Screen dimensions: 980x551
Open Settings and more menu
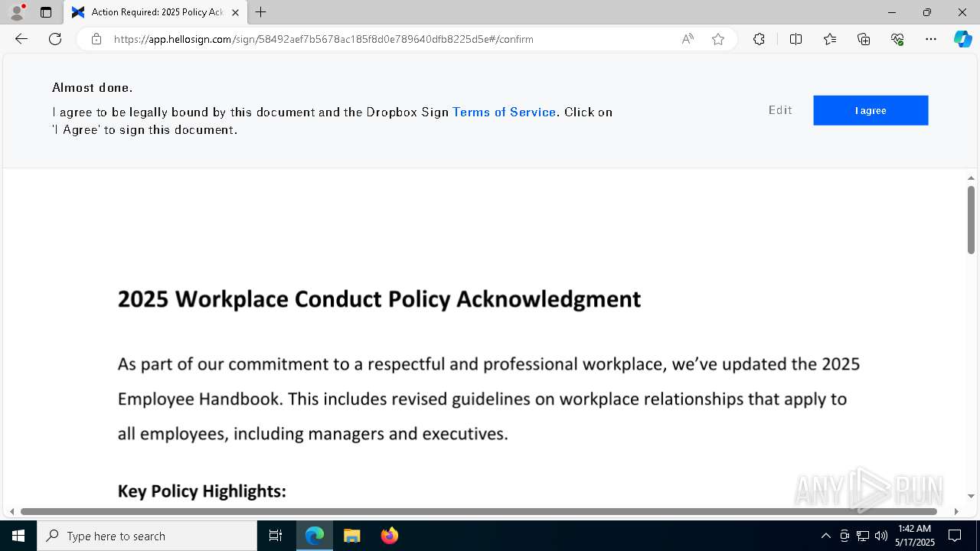931,39
